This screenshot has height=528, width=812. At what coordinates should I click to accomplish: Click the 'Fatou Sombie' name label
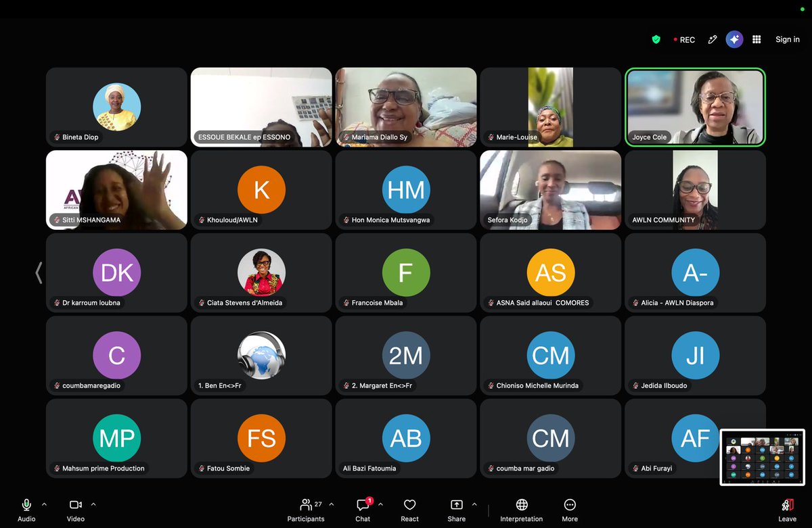tap(228, 468)
